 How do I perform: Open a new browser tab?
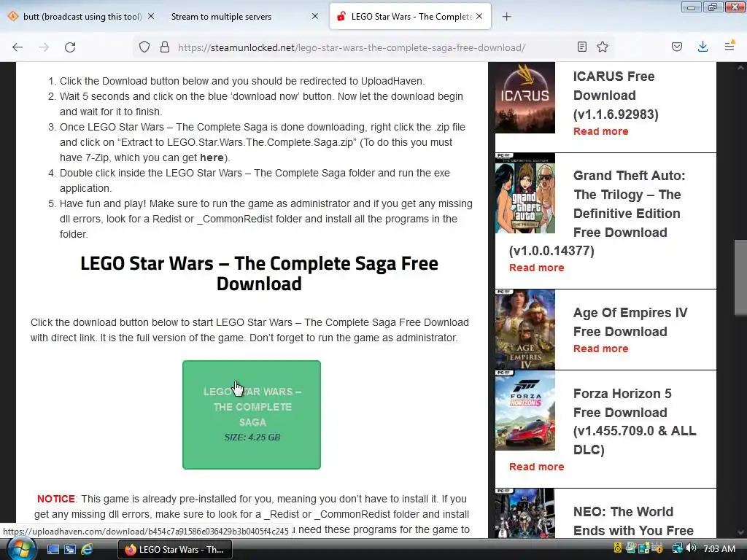[506, 17]
